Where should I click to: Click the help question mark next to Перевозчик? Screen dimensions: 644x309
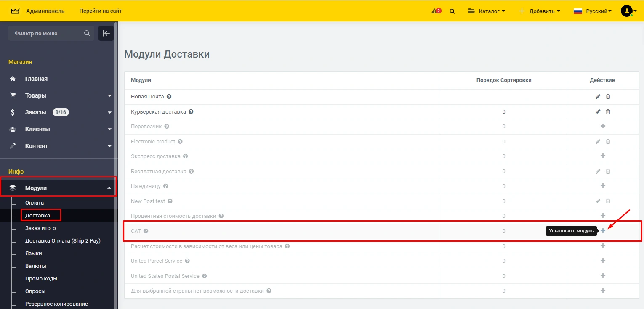coord(167,127)
